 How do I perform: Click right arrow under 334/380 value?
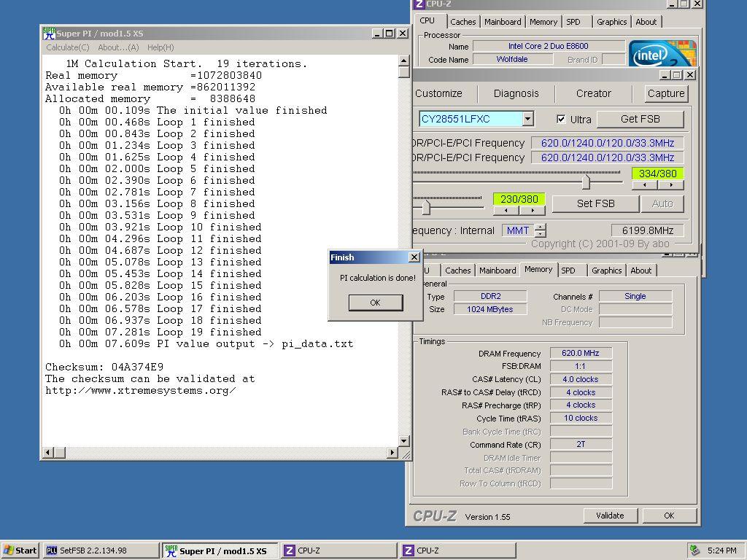pyautogui.click(x=671, y=185)
